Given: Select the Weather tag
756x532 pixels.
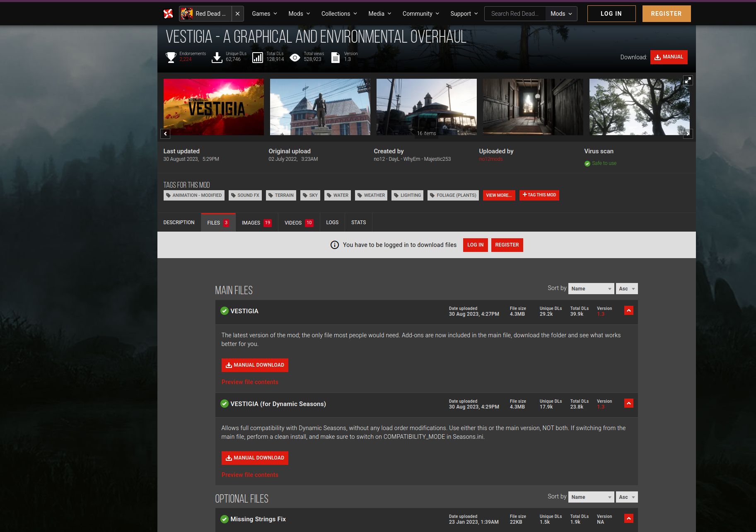Looking at the screenshot, I should click(x=371, y=195).
